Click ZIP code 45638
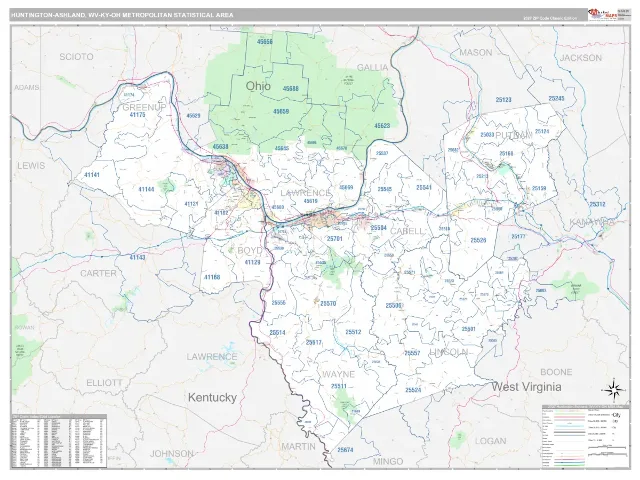The width and height of the screenshot is (640, 480). tap(220, 146)
